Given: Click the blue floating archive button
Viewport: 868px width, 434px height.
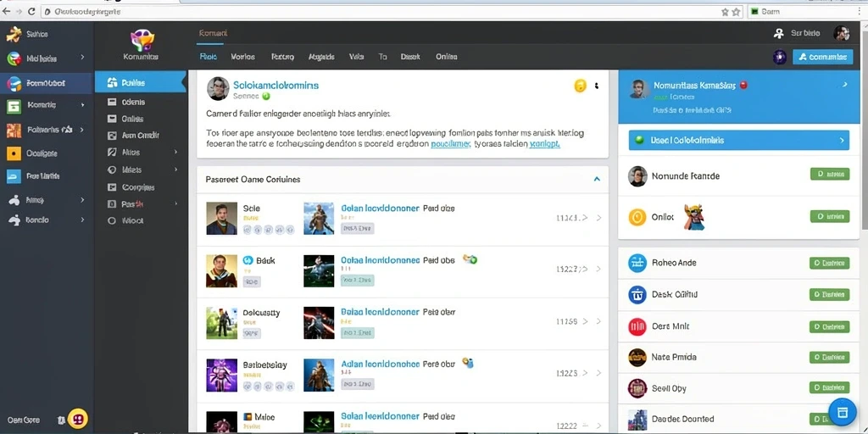Looking at the screenshot, I should pyautogui.click(x=842, y=413).
